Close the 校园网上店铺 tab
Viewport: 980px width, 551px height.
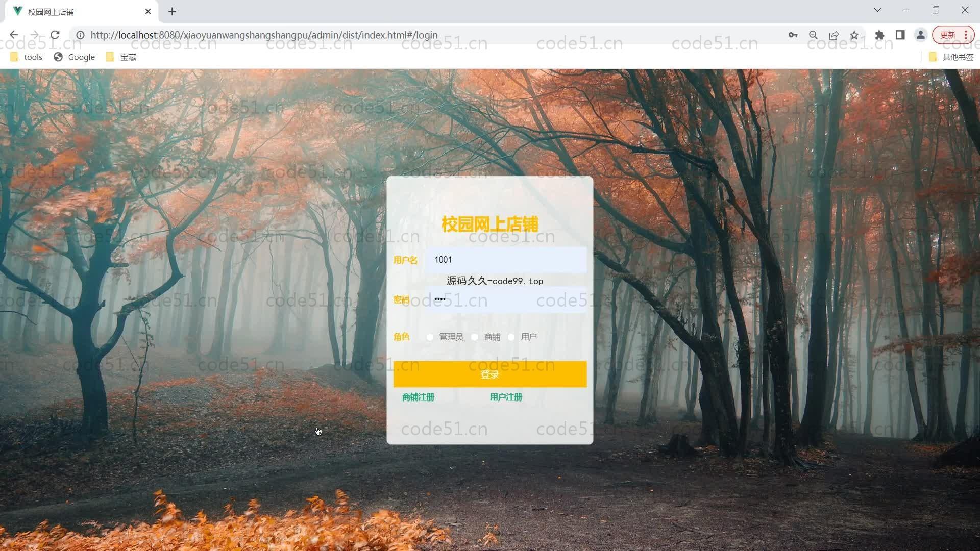tap(148, 11)
